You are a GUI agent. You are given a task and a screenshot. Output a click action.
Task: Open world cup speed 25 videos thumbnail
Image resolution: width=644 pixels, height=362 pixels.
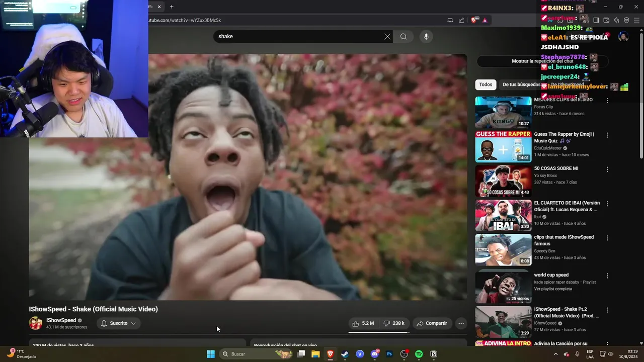pyautogui.click(x=503, y=288)
